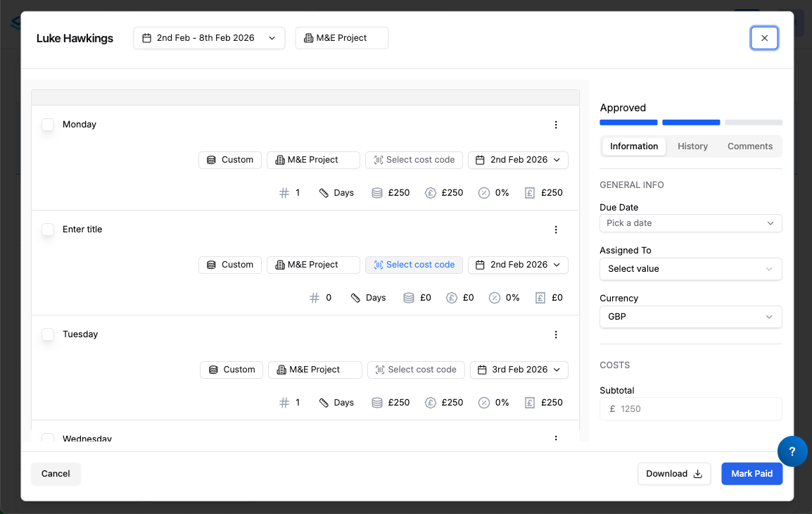
Task: Click the receipt total icon in Tuesday row
Action: pos(529,403)
